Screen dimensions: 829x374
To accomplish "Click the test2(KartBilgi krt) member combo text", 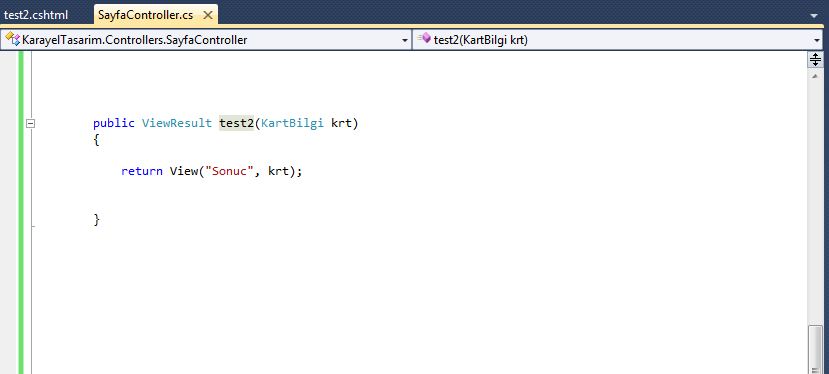I will 481,40.
